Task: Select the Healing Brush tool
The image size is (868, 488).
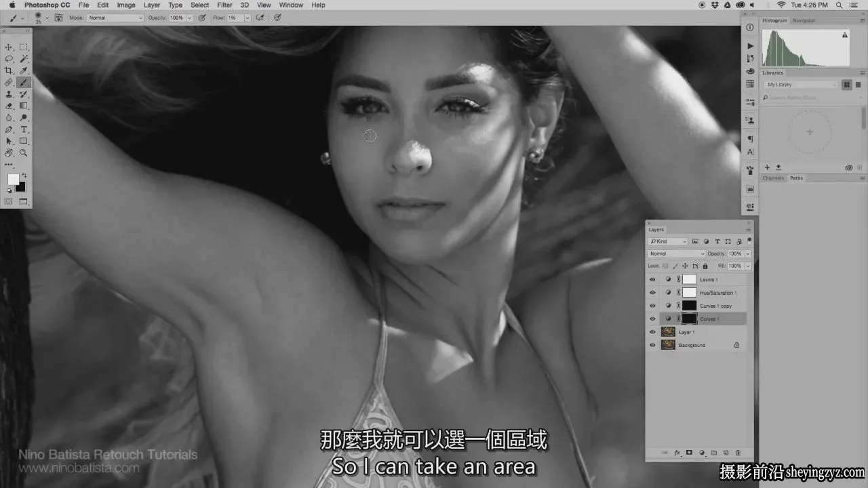Action: coord(9,82)
